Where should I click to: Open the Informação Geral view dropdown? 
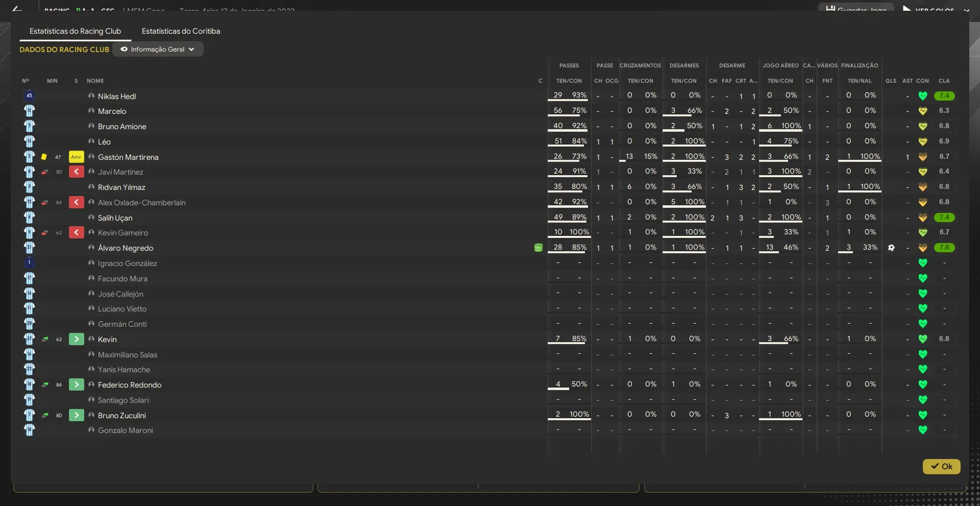coord(158,50)
